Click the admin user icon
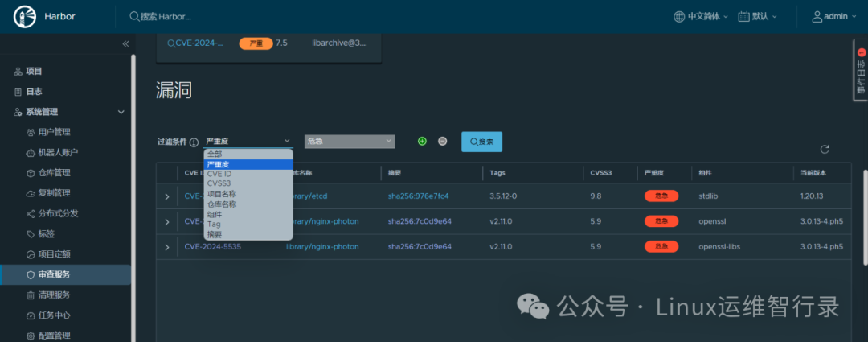Image resolution: width=868 pixels, height=342 pixels. point(817,17)
